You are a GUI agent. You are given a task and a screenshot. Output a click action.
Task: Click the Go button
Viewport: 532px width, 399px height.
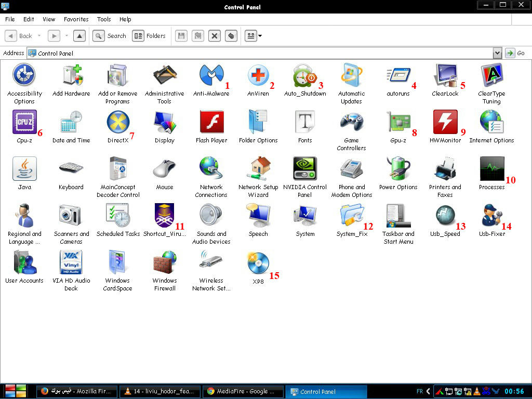[x=515, y=53]
